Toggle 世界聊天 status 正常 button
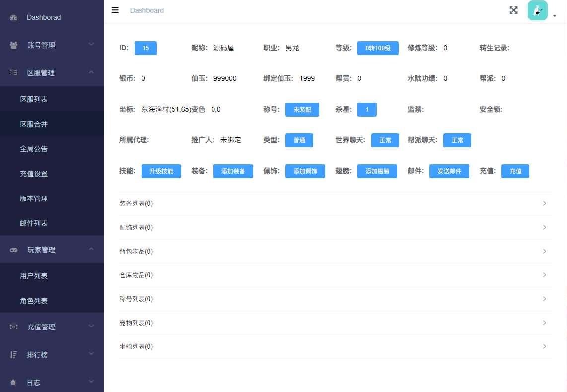Screen dimensions: 567x392 385,140
